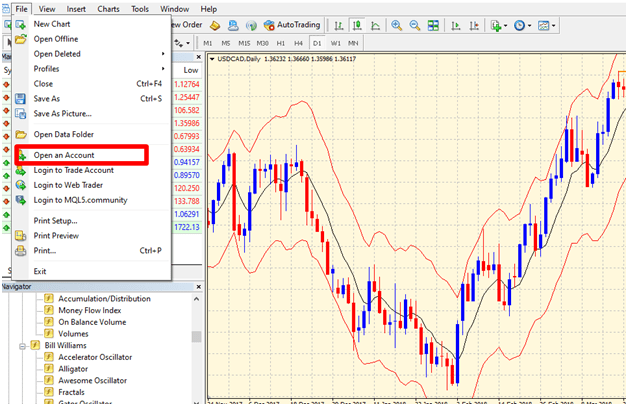
Task: Select Volumes indicator in Navigator
Action: [73, 334]
